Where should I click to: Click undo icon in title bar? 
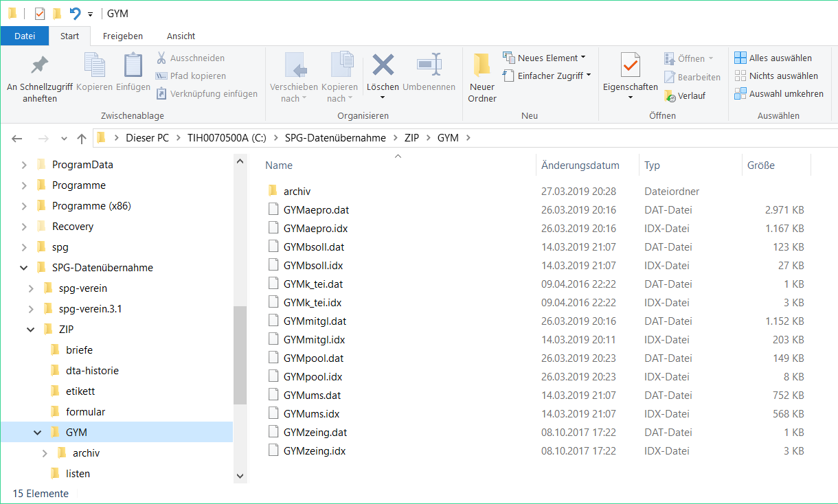coord(75,14)
